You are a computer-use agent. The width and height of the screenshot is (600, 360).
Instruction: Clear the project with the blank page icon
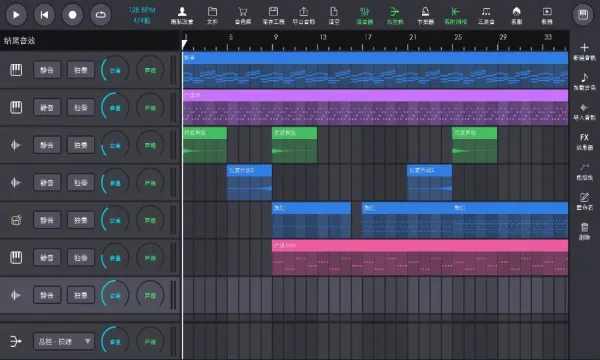point(334,15)
